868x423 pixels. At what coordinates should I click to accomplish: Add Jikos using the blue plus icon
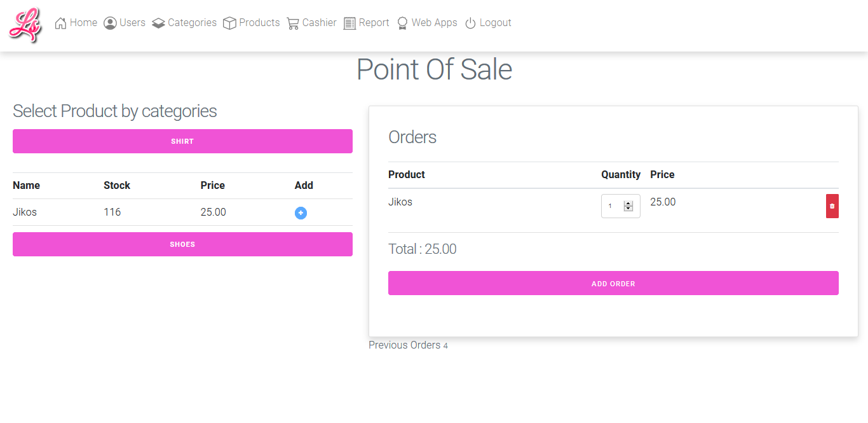pos(301,213)
